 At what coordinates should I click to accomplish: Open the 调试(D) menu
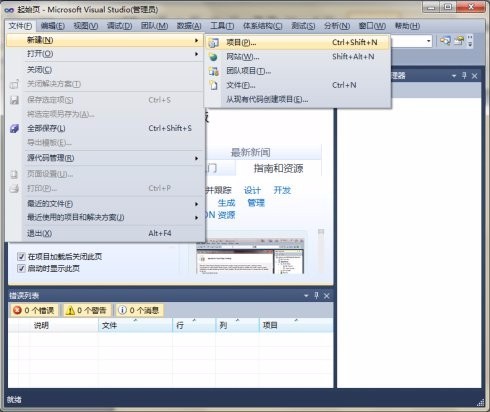click(119, 26)
